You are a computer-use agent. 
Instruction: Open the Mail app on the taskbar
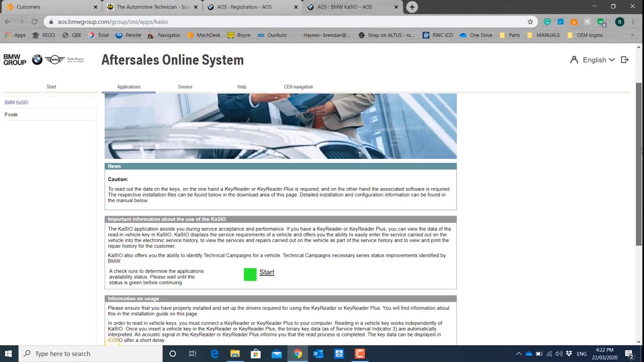click(277, 353)
